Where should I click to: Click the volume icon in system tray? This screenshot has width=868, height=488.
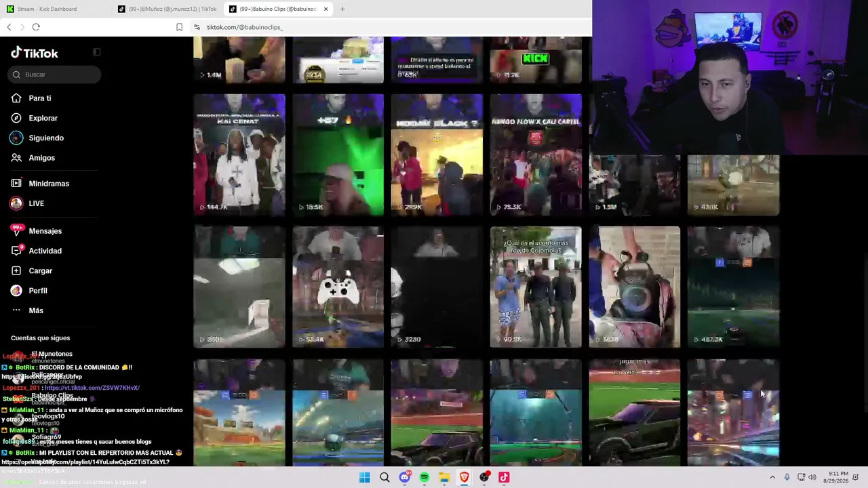[x=812, y=477]
